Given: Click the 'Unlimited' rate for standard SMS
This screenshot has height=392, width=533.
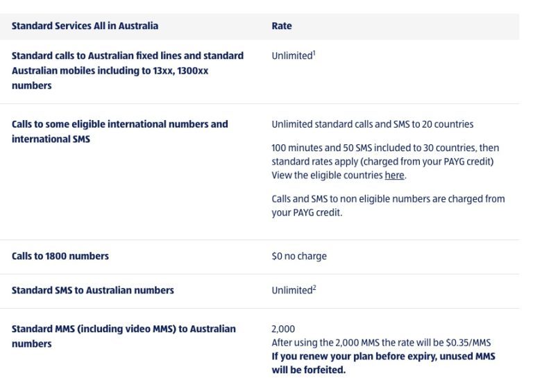Looking at the screenshot, I should point(291,290).
